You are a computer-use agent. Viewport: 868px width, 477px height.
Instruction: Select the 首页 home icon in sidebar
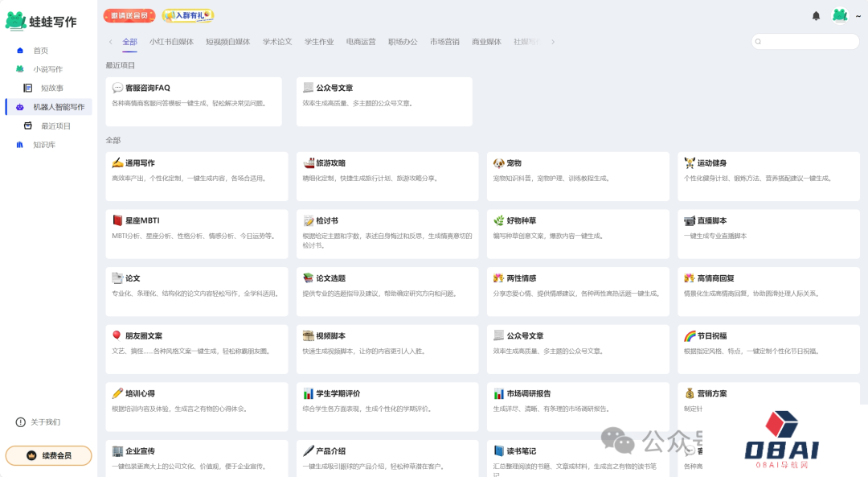tap(19, 50)
